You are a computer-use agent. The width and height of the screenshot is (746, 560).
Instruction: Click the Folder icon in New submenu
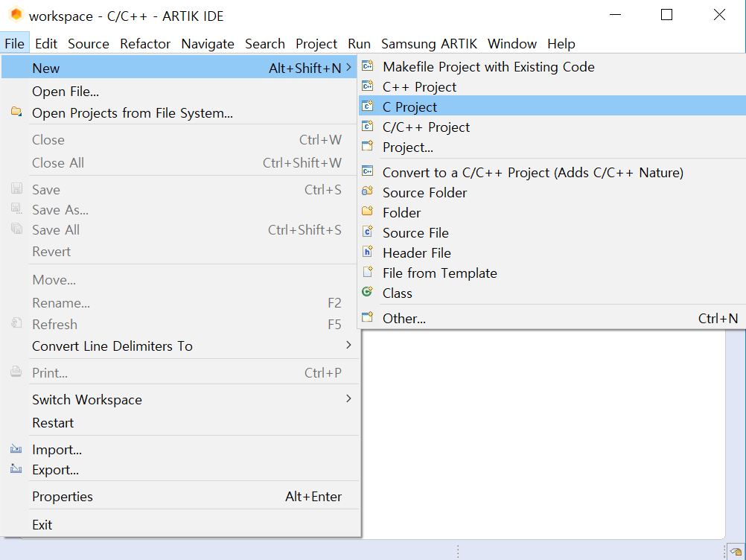(x=367, y=211)
